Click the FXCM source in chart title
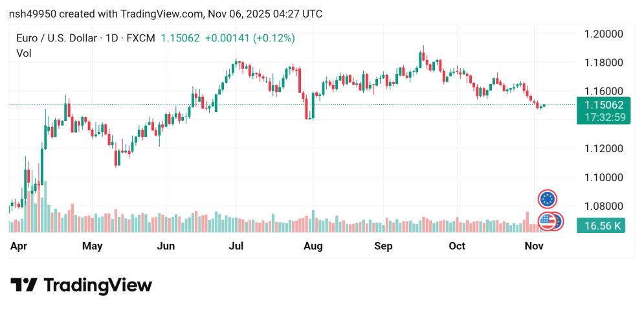 [x=141, y=38]
